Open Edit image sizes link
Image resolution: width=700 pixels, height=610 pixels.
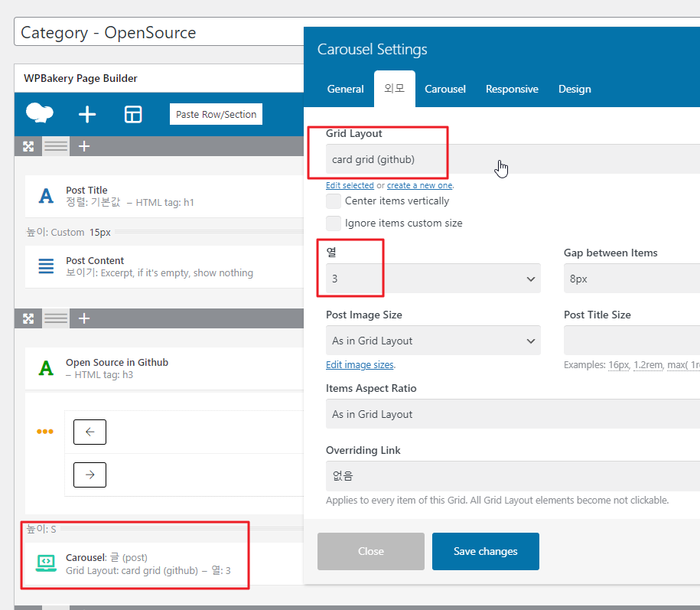click(x=360, y=365)
